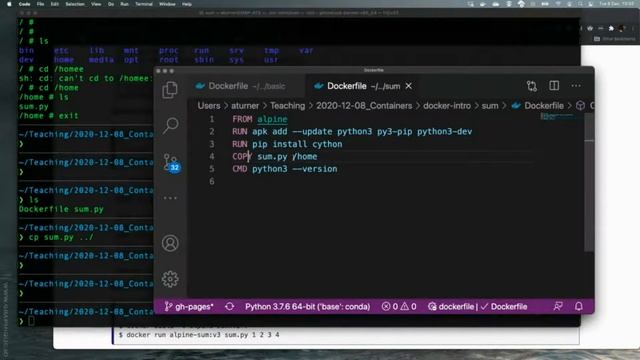The height and width of the screenshot is (360, 640).
Task: Open the feedback icon in status bar
Action: click(x=558, y=306)
